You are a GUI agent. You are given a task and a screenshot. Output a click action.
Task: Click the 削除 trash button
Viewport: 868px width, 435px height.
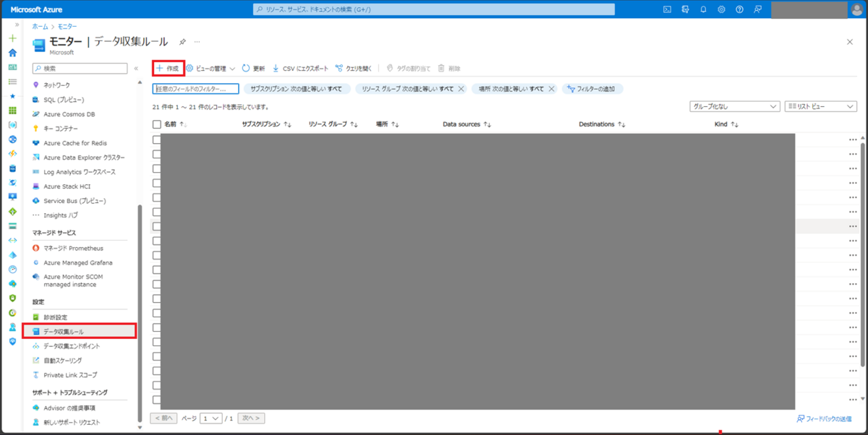coord(448,68)
